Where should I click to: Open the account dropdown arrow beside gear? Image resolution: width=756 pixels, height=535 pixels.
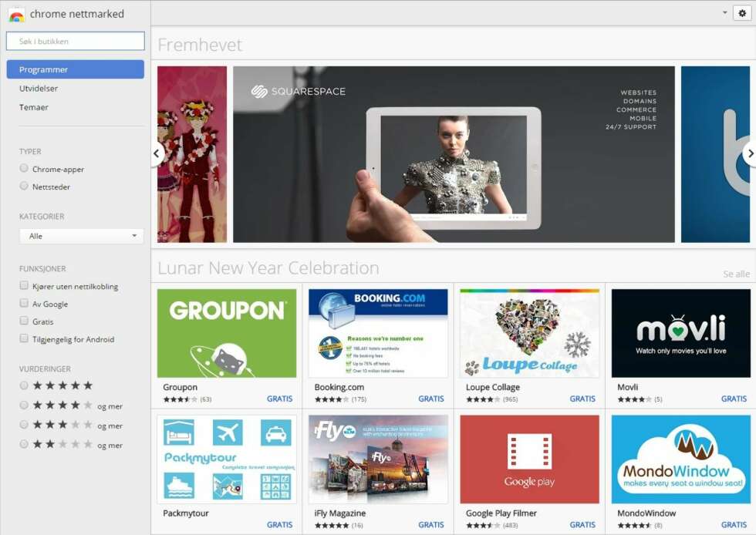click(x=724, y=12)
